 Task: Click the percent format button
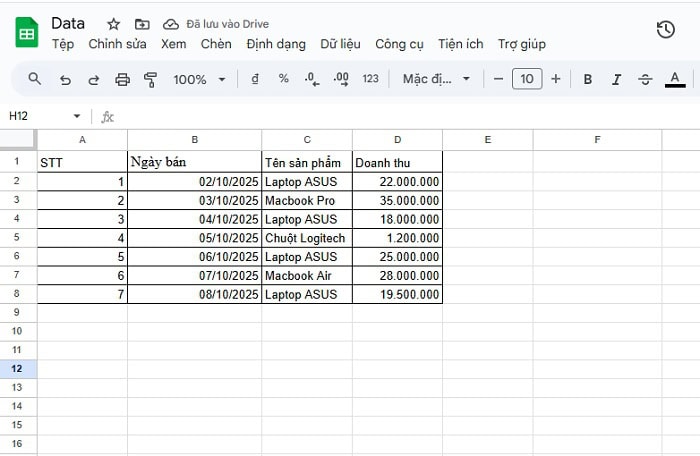pos(284,79)
